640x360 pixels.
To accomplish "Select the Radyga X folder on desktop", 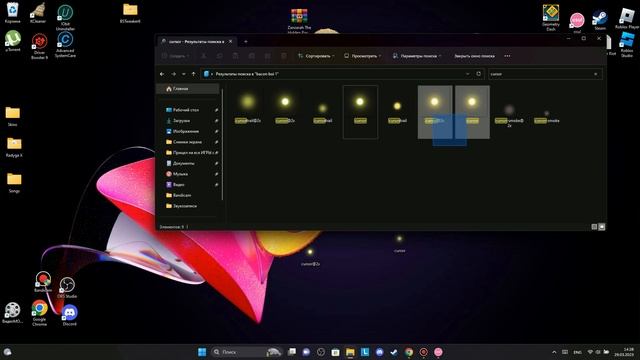I will click(14, 147).
